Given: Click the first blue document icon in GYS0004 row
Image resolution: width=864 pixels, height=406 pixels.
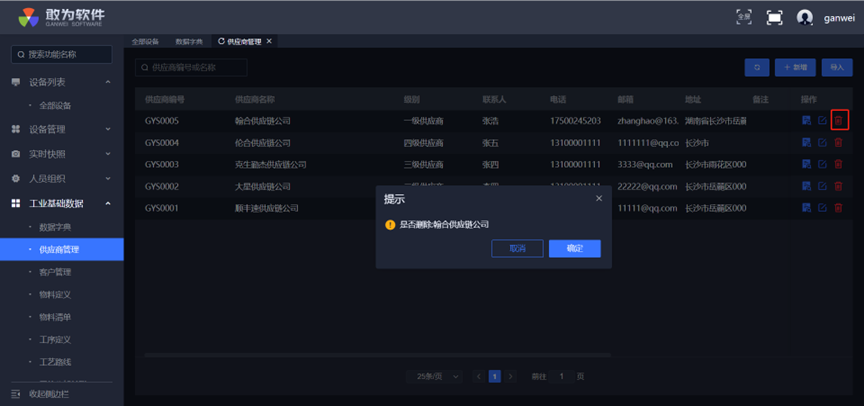Looking at the screenshot, I should [x=806, y=143].
